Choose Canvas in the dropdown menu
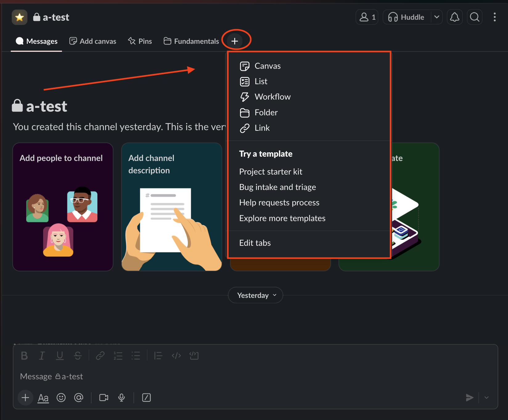The width and height of the screenshot is (508, 420). (267, 66)
